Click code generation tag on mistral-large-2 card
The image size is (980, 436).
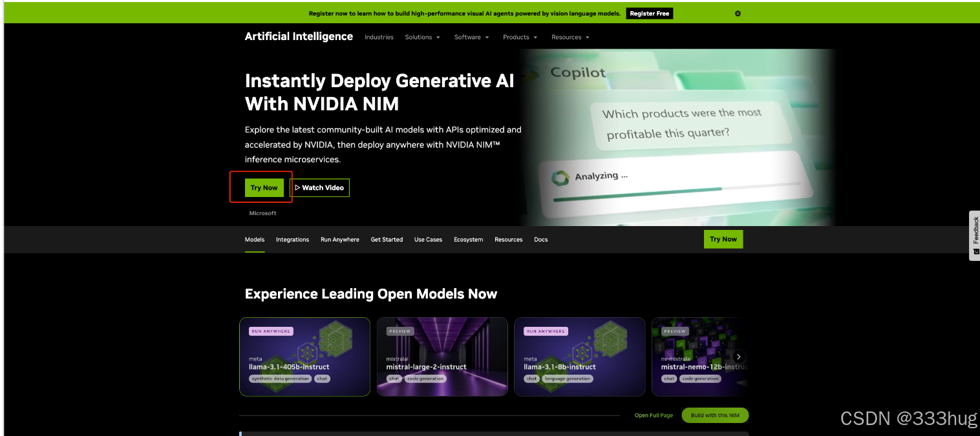tap(426, 379)
